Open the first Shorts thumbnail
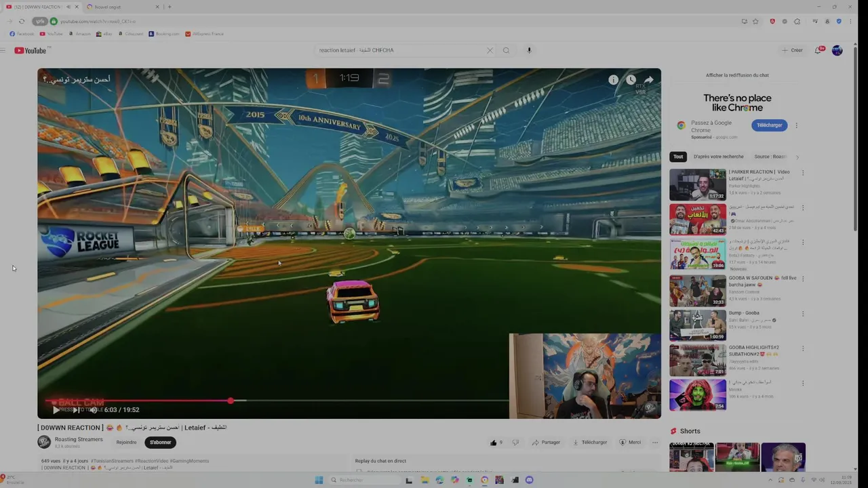Viewport: 868px width, 488px height. (x=691, y=457)
